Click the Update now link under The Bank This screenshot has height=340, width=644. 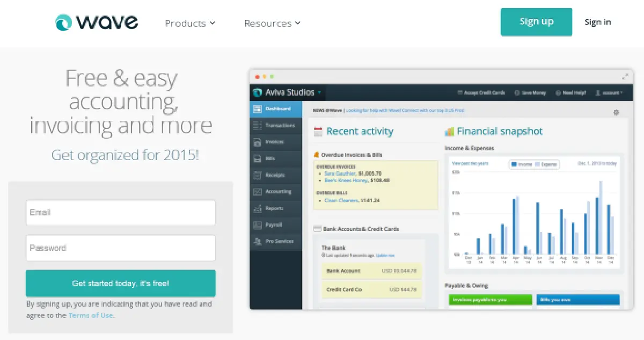point(385,255)
